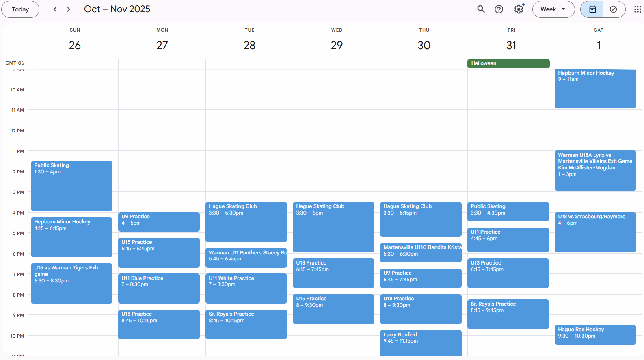This screenshot has width=644, height=360.
Task: Open the Google apps grid
Action: coord(638,9)
